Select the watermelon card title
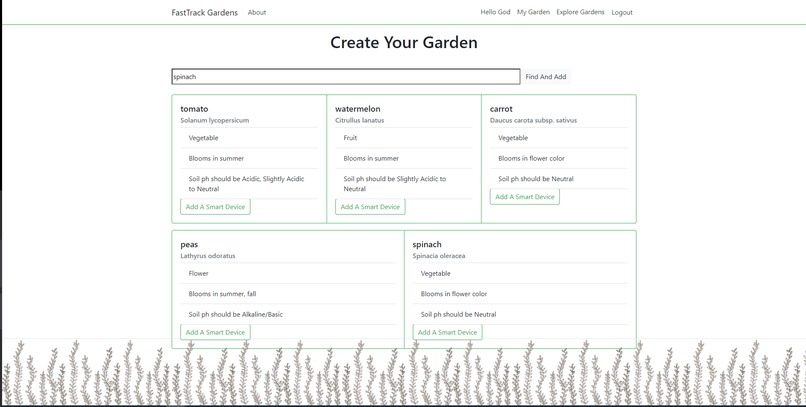Screen dimensions: 806x407 click(358, 109)
